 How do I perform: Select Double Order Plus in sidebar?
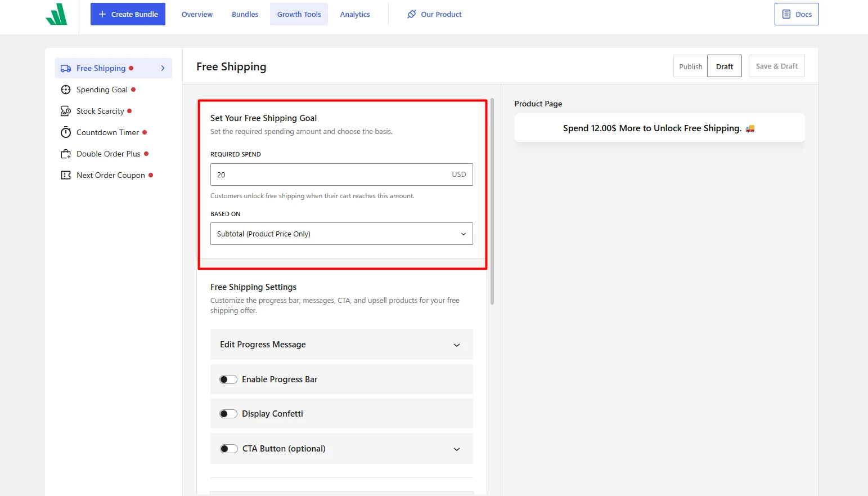pos(114,154)
